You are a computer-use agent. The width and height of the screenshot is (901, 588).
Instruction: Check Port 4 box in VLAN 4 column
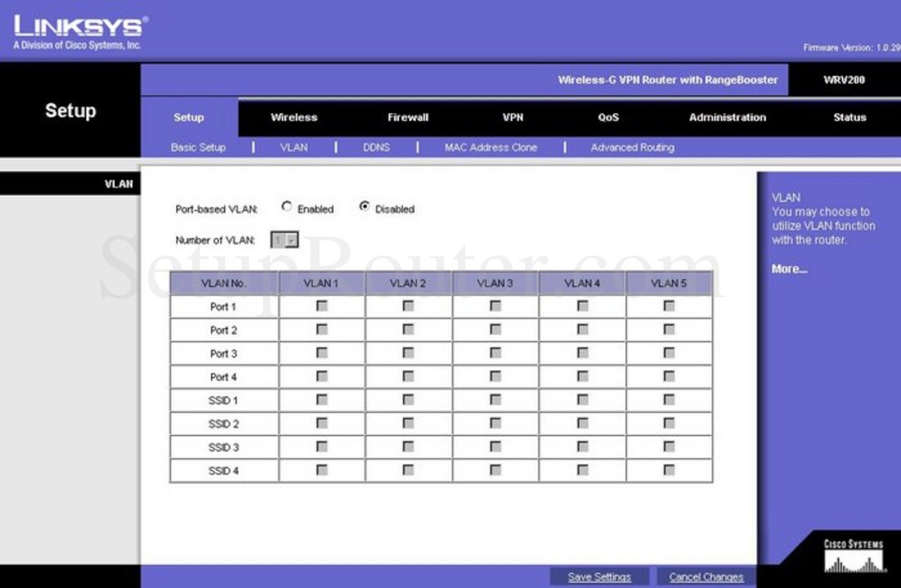(582, 377)
